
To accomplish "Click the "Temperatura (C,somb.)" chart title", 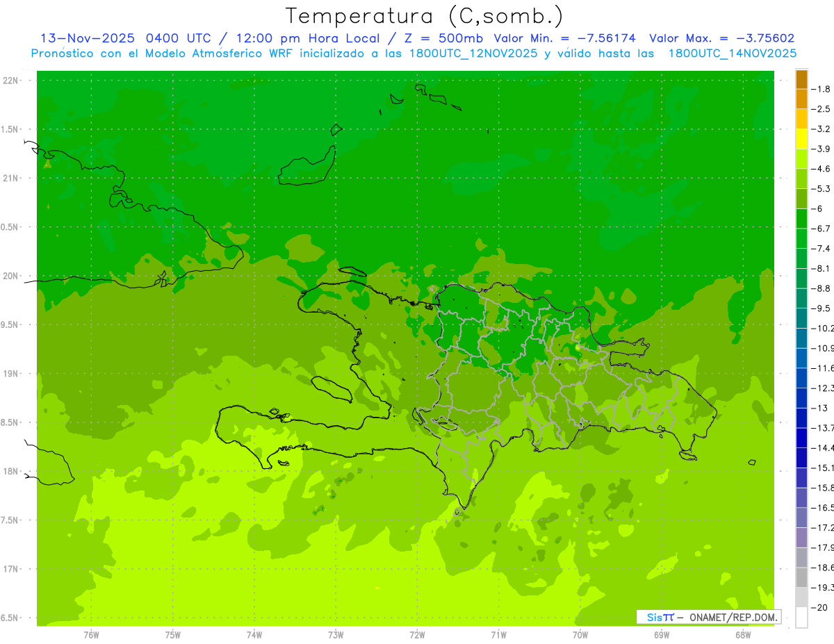I will pos(425,16).
